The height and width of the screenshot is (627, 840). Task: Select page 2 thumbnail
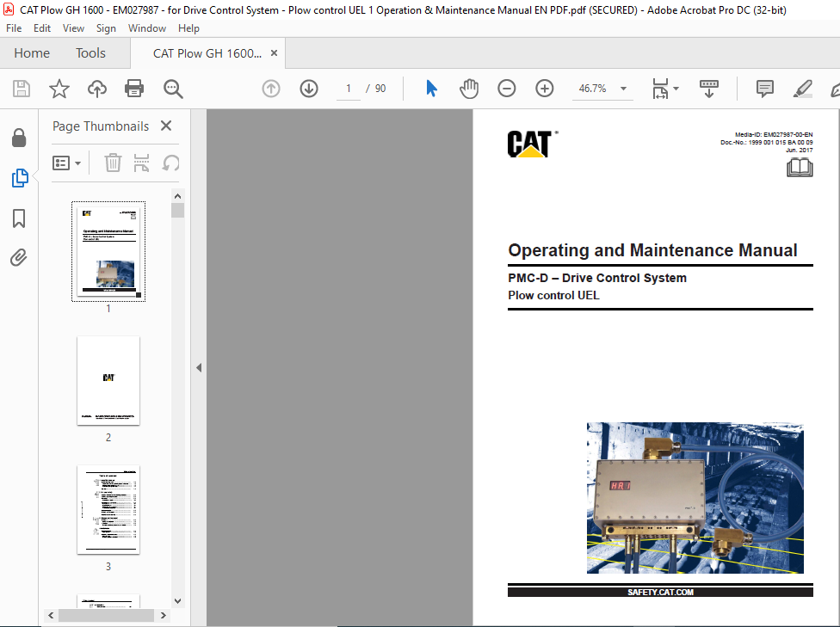pyautogui.click(x=108, y=381)
